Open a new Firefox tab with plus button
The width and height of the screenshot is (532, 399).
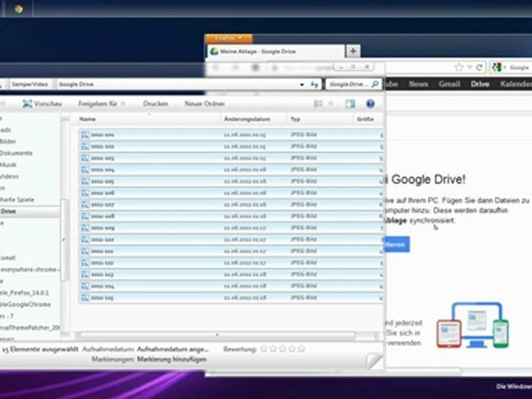tap(353, 51)
